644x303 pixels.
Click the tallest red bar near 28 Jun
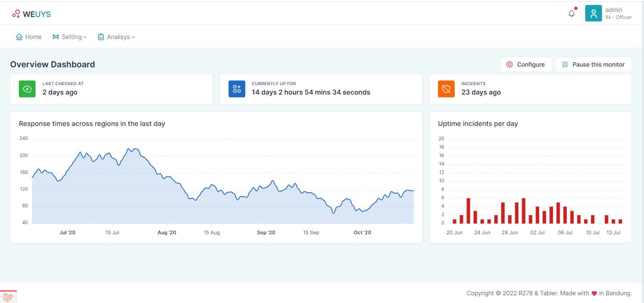click(x=523, y=211)
